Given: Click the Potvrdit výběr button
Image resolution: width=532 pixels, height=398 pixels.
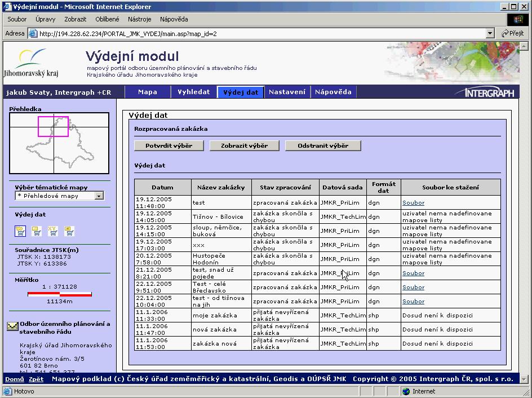Looking at the screenshot, I should 169,145.
